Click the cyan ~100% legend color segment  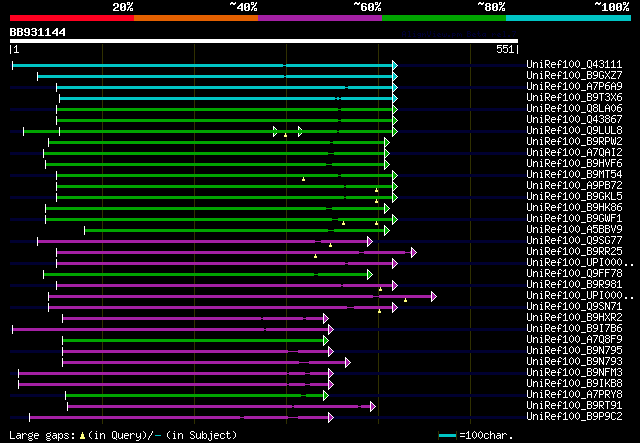(569, 18)
